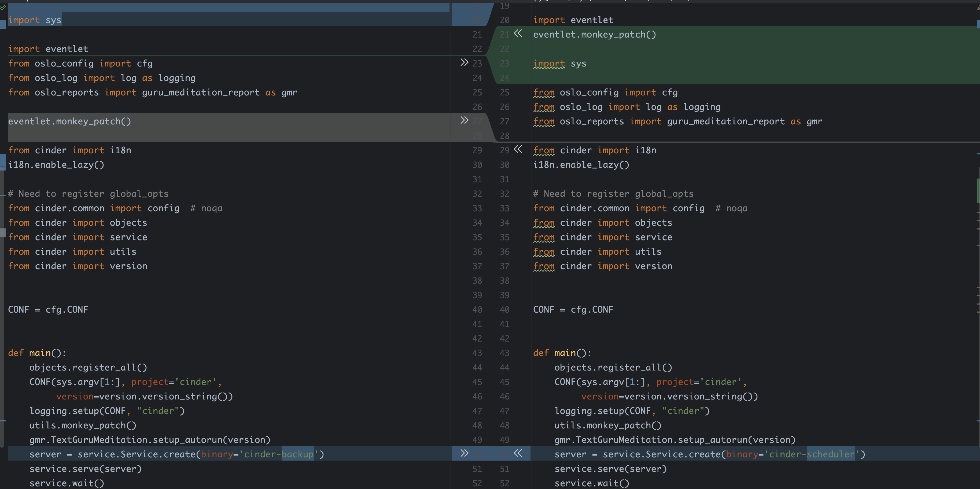Click << arrow next to right line 21
This screenshot has width=980, height=489.
518,34
